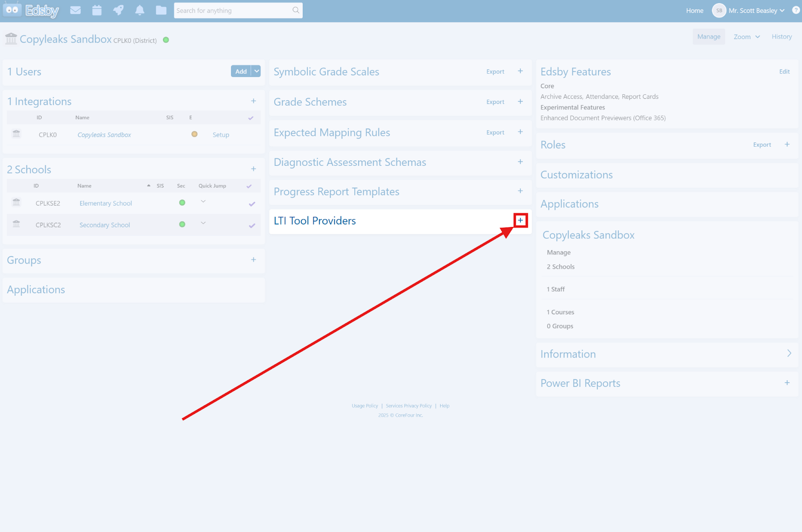Click the Add users button
Image resolution: width=802 pixels, height=532 pixels.
tap(241, 71)
